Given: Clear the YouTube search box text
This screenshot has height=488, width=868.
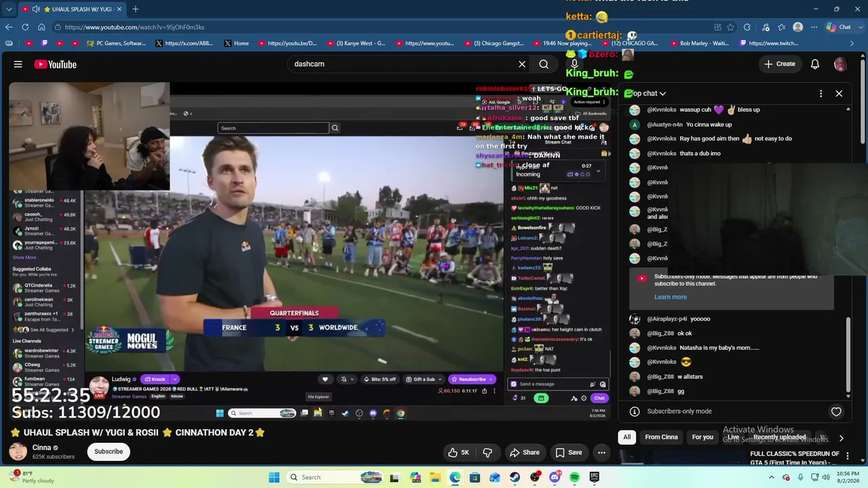Looking at the screenshot, I should pos(522,64).
